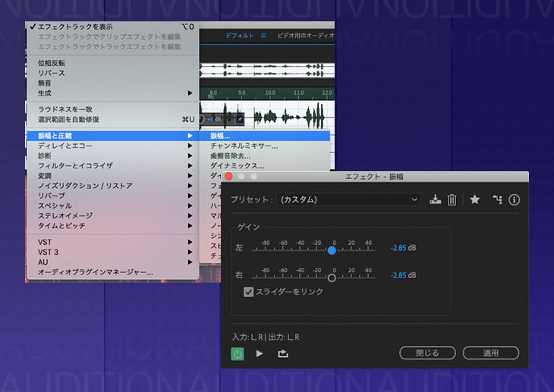Select オーディオプラグインマネージャー... menu entry
This screenshot has height=392, width=554.
[x=96, y=271]
